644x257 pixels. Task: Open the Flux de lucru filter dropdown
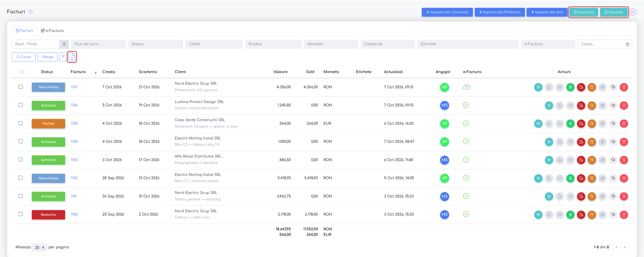click(x=99, y=44)
